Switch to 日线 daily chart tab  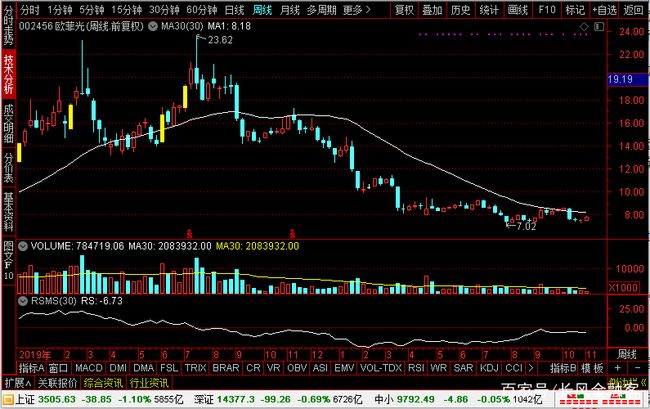tap(234, 10)
